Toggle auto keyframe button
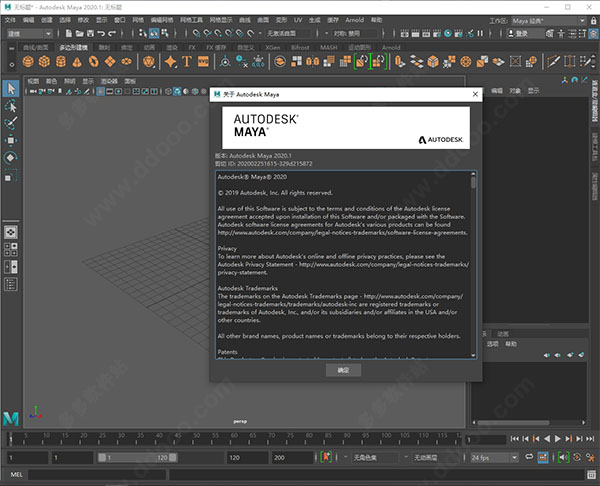The image size is (600, 486). 577,457
